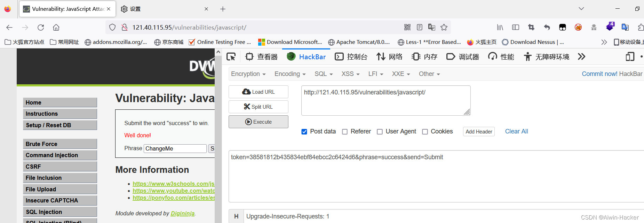644x223 pixels.
Task: Open the 内存 memory tab
Action: click(x=424, y=56)
